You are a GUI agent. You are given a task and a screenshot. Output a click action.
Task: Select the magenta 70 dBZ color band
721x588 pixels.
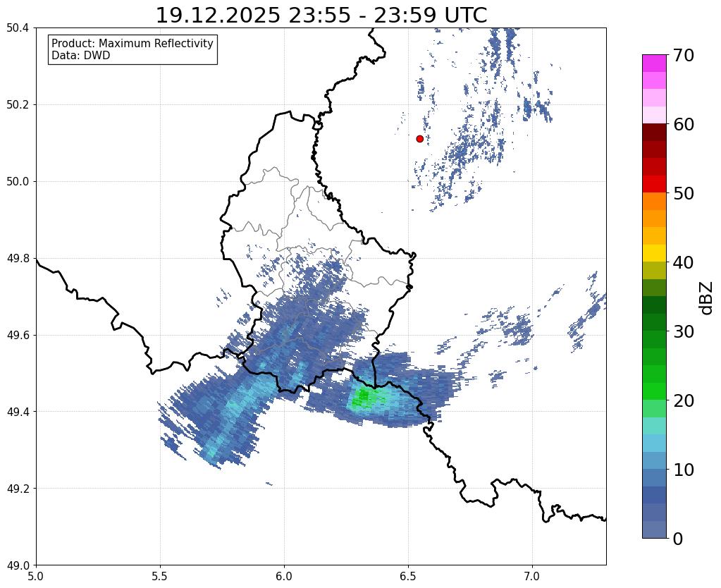654,63
